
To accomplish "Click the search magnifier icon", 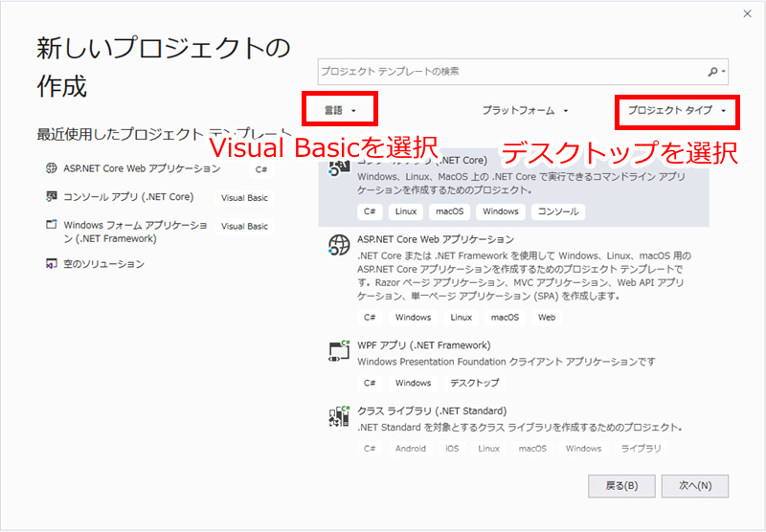I will [x=713, y=72].
